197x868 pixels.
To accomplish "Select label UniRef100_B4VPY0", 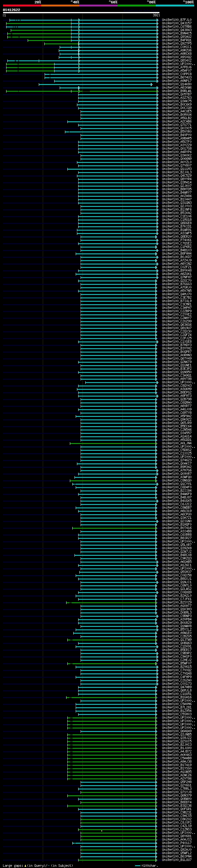I will click(176, 135).
